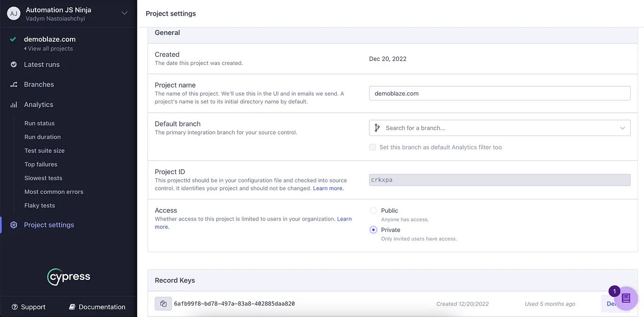Image resolution: width=644 pixels, height=317 pixels.
Task: Select the Public access radio button
Action: tap(374, 210)
